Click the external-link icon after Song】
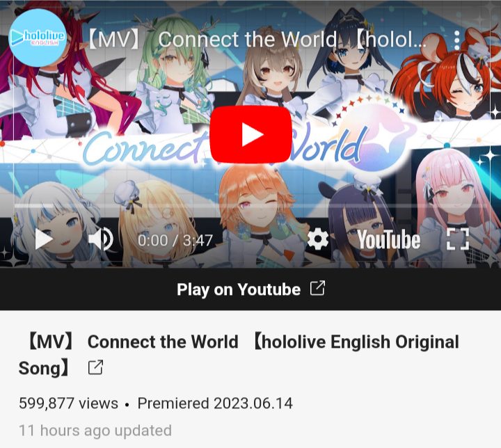 pos(95,367)
